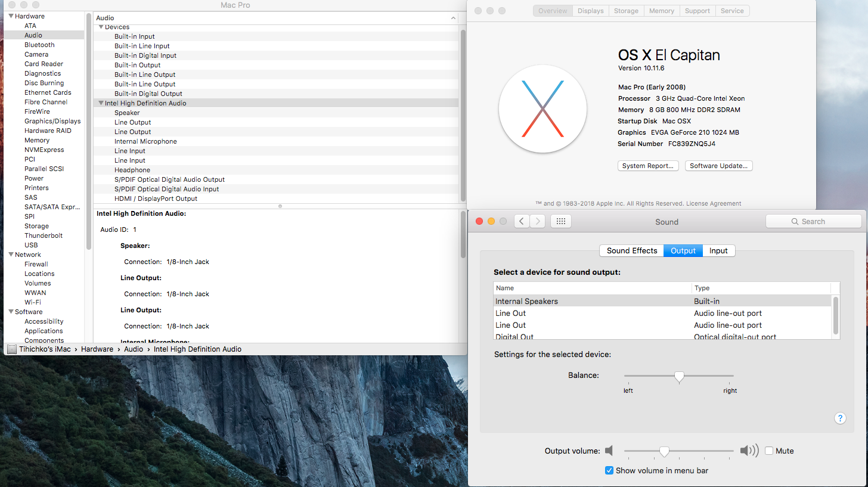Switch to the Sound Effects tab
The image size is (868, 487).
(632, 250)
